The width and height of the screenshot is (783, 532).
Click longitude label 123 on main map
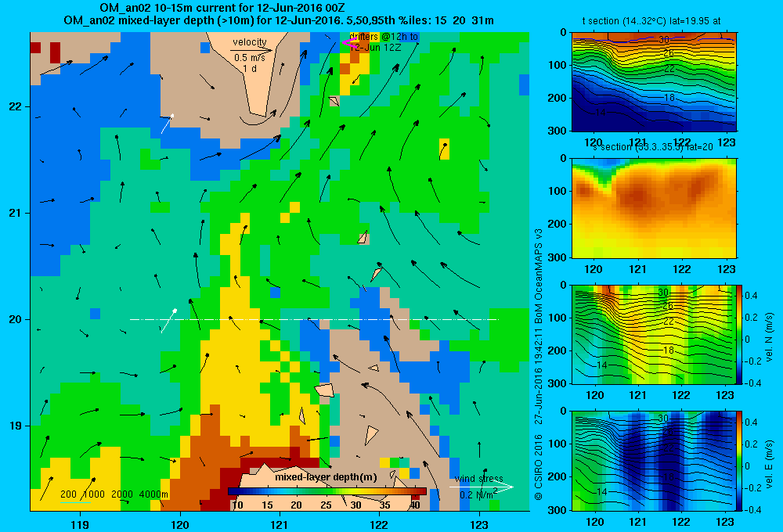[479, 524]
